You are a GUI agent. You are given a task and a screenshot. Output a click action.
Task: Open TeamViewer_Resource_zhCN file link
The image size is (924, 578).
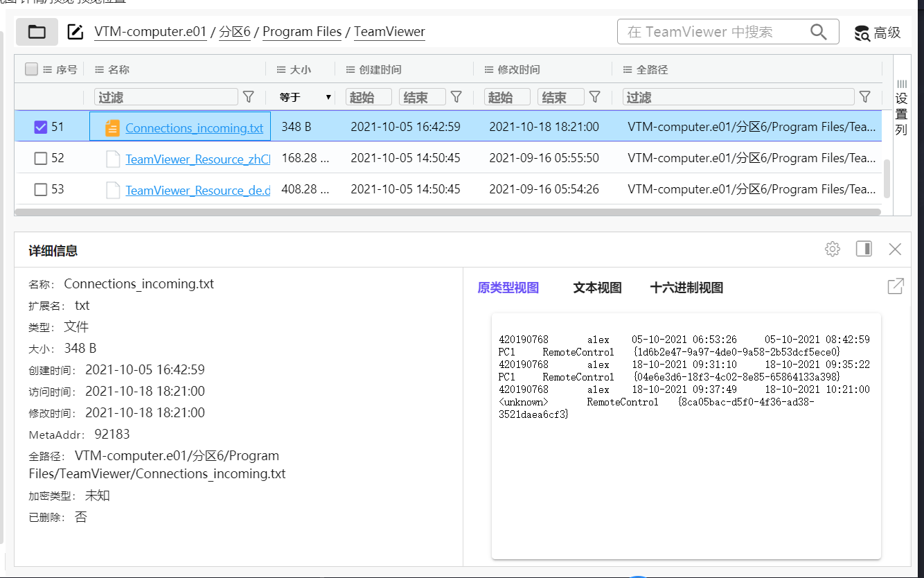[197, 159]
